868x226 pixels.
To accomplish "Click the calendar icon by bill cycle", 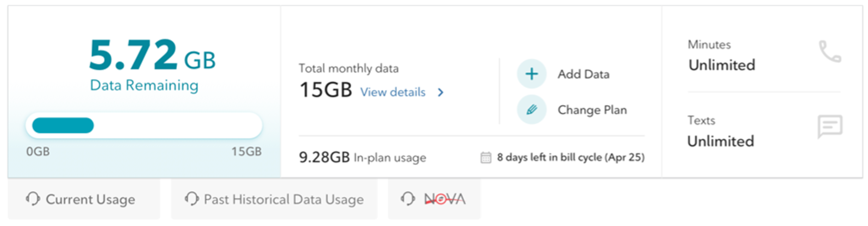I will coord(486,158).
